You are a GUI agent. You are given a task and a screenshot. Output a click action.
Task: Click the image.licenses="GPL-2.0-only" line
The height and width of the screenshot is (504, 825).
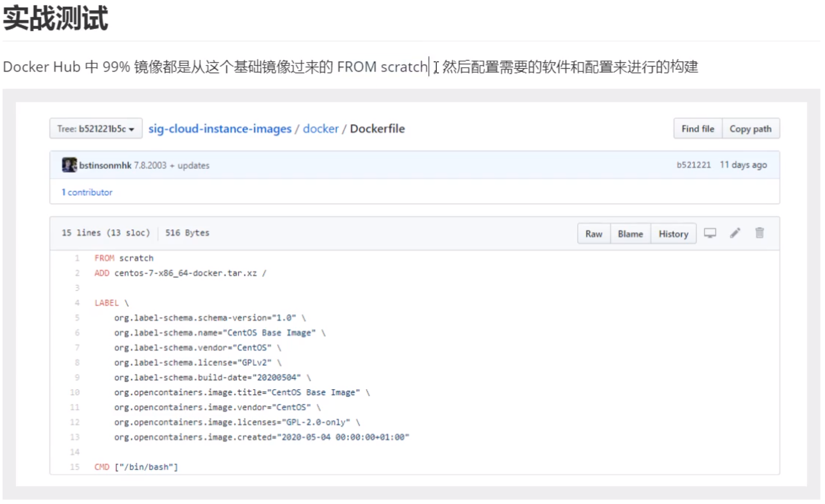point(237,422)
